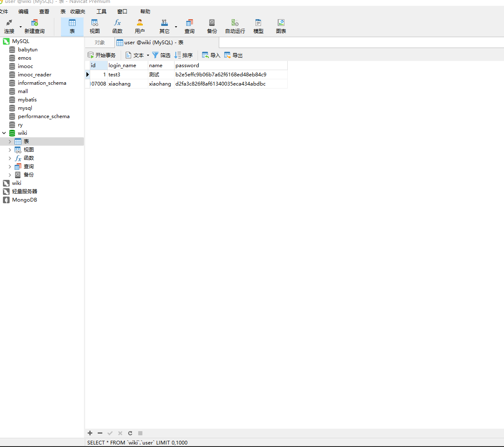Click the stop square icon at bottom
Image resolution: width=504 pixels, height=447 pixels.
tap(140, 433)
